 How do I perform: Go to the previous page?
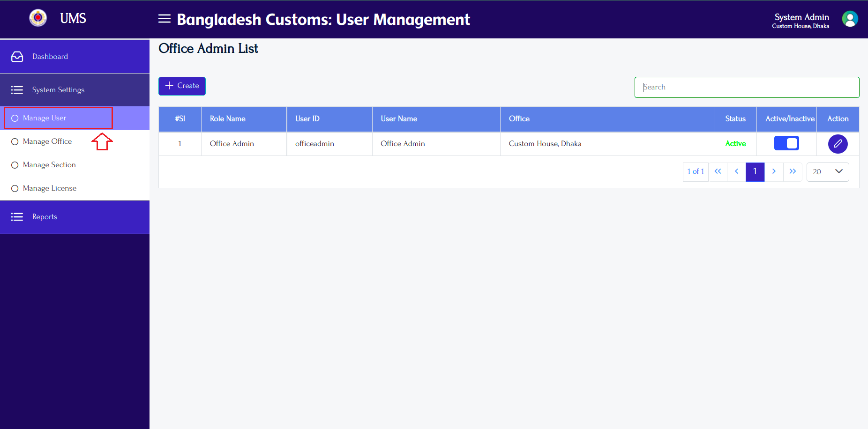point(736,171)
